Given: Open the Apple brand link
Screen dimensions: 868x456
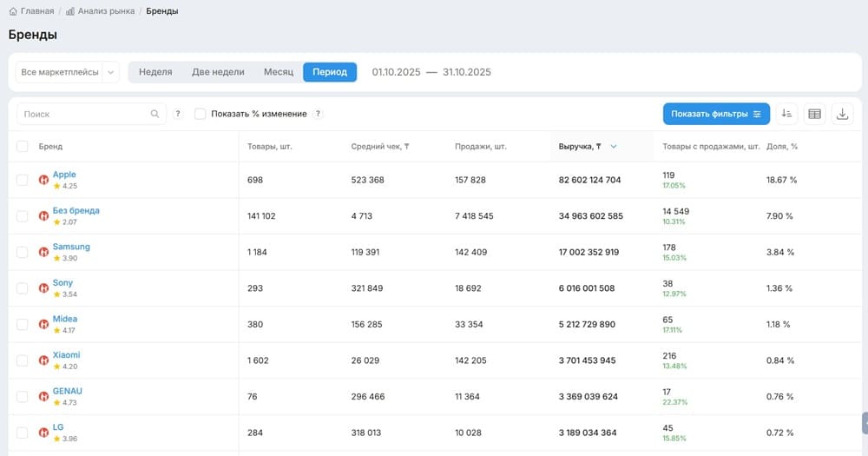Looking at the screenshot, I should [64, 175].
